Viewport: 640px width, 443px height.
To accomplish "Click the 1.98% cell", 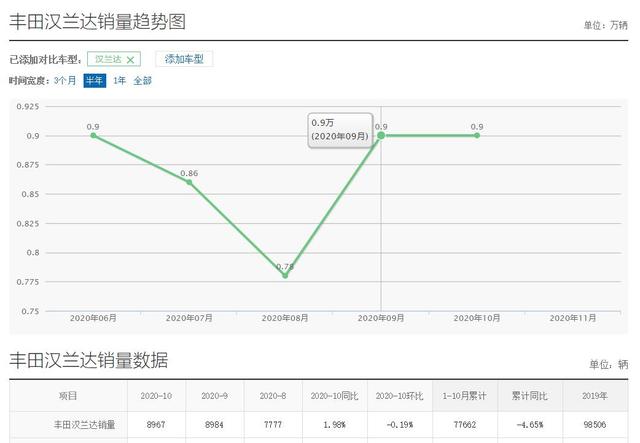I will [335, 425].
